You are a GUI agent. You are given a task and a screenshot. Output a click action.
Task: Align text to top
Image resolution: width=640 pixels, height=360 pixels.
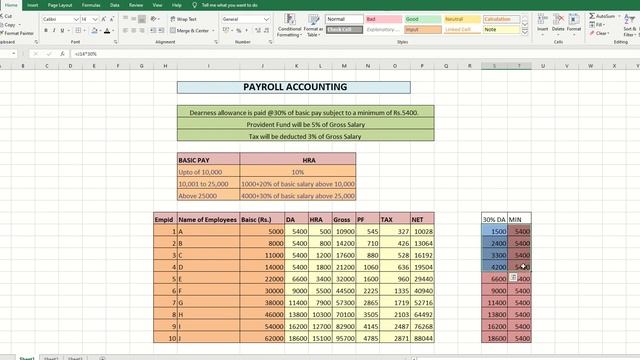point(125,19)
